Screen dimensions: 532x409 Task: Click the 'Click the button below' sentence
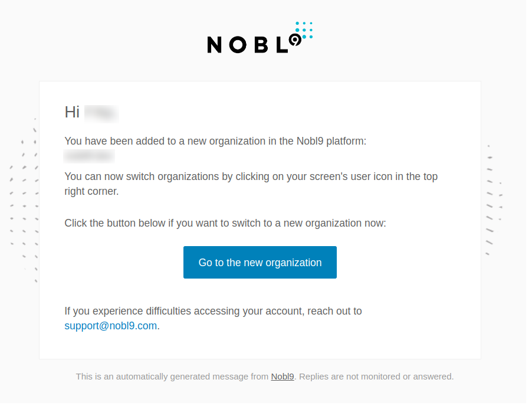click(225, 223)
